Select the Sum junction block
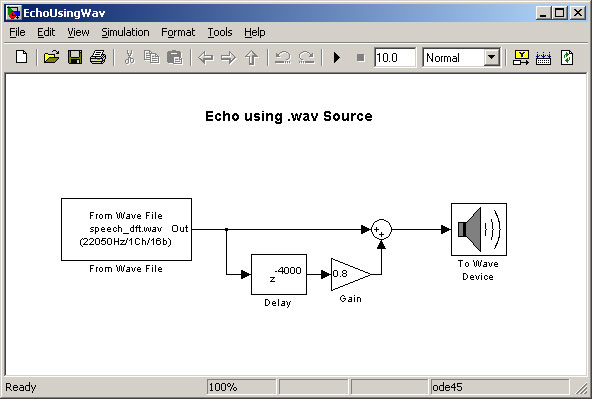The width and height of the screenshot is (592, 399). pos(381,229)
